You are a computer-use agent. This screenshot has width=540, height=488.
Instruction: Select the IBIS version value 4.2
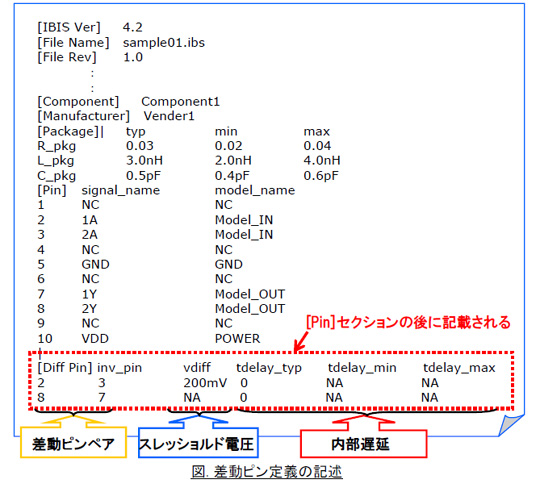[133, 27]
